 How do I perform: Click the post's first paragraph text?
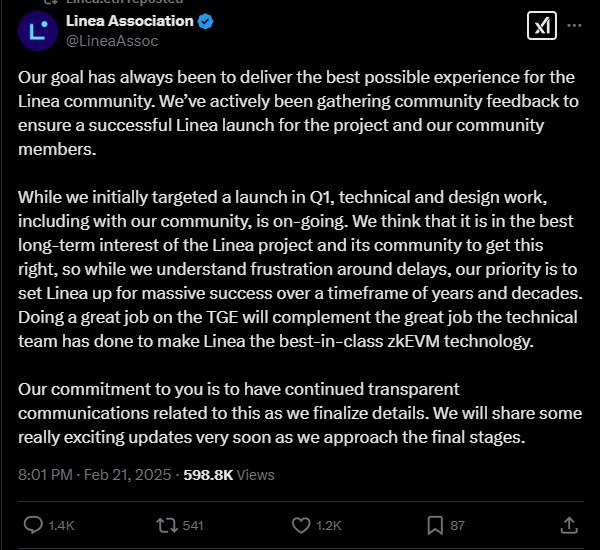tap(298, 113)
